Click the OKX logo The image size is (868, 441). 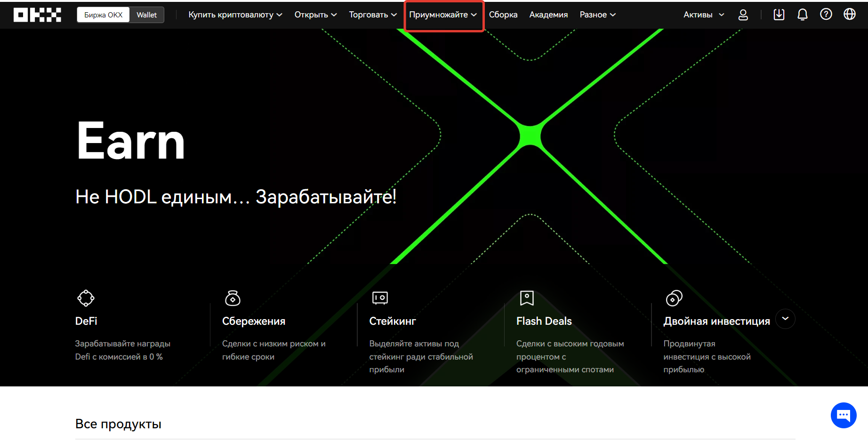[x=37, y=15]
